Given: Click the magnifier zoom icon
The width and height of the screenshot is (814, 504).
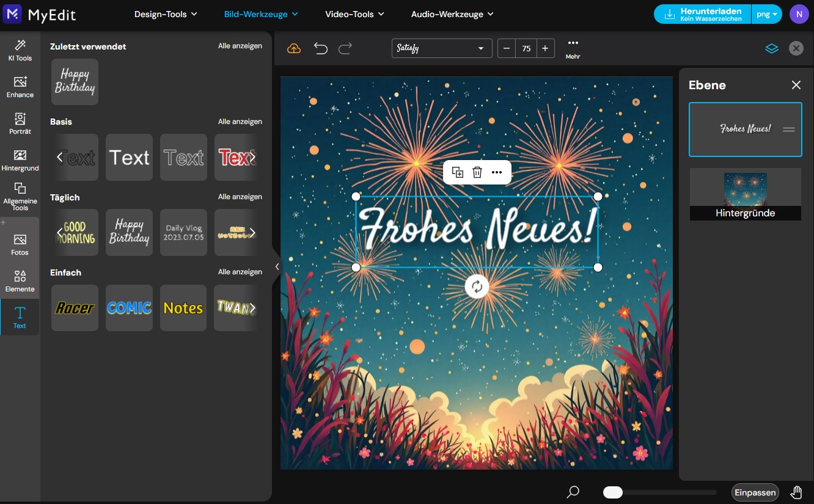Looking at the screenshot, I should click(573, 492).
